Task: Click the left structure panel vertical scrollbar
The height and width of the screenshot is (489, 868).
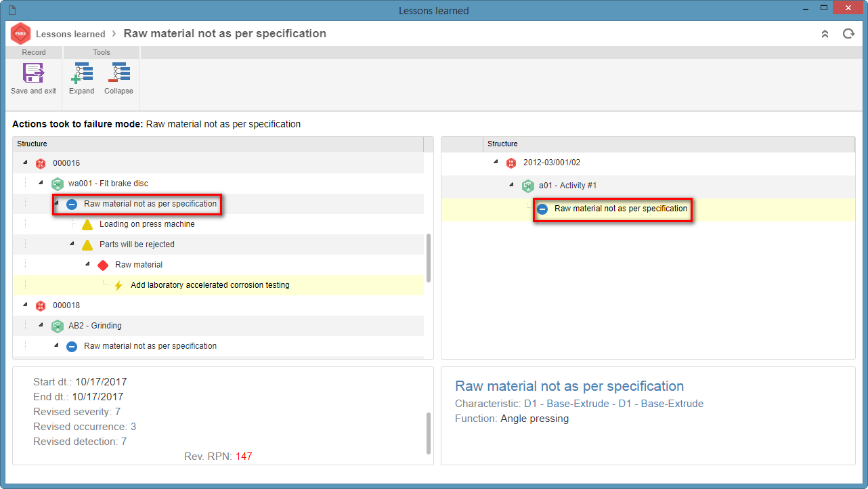Action: tap(429, 258)
